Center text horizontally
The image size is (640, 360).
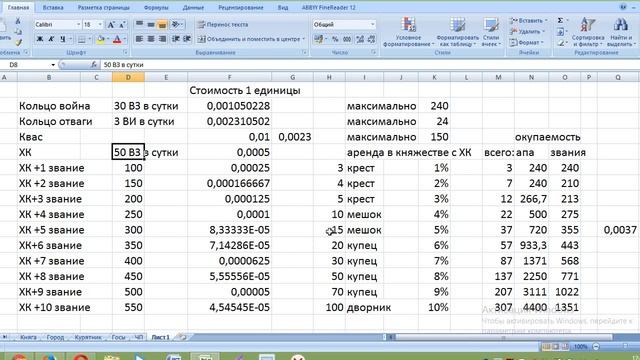click(x=151, y=39)
